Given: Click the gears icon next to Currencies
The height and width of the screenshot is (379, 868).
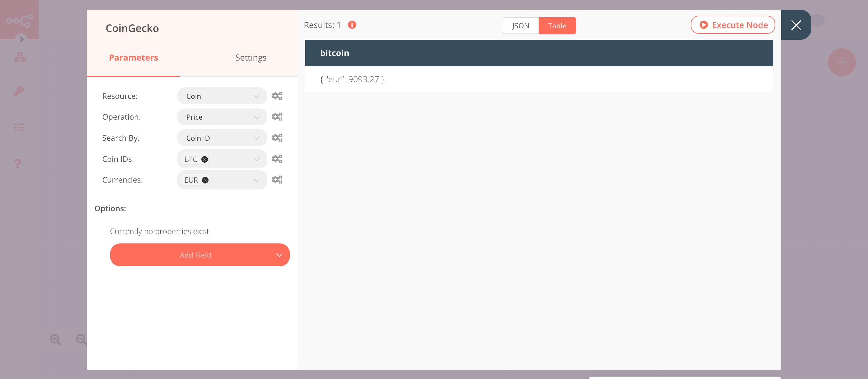Looking at the screenshot, I should pyautogui.click(x=277, y=180).
